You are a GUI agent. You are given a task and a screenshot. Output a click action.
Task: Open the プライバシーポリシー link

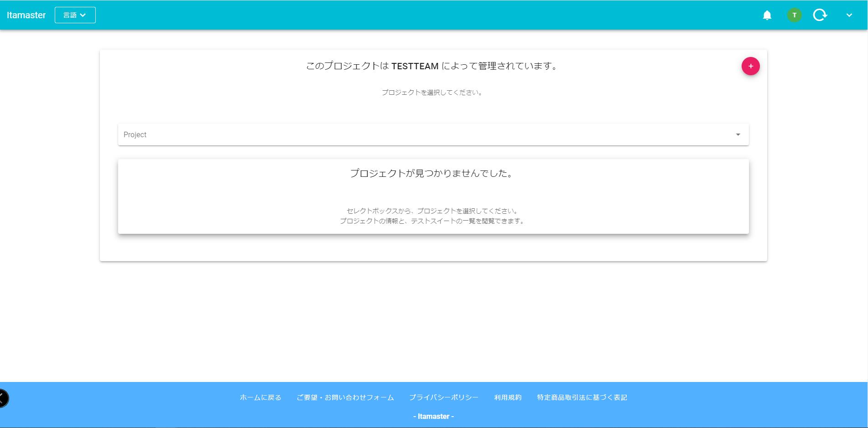click(x=444, y=397)
